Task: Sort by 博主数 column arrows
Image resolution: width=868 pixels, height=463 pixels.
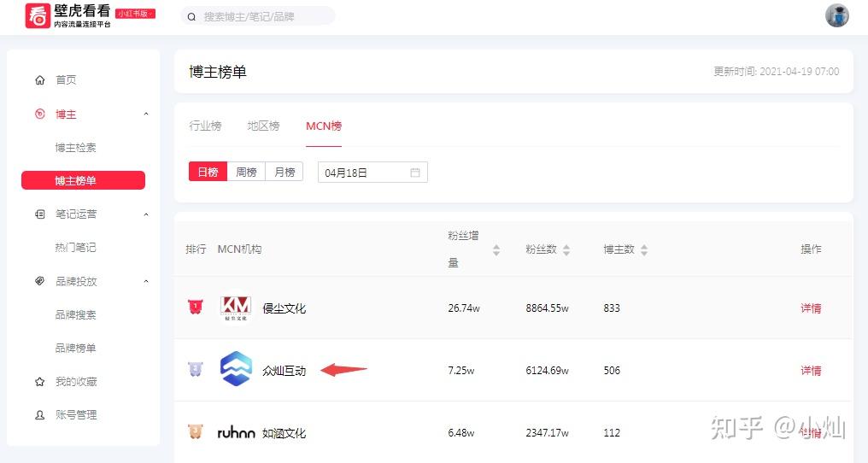Action: click(x=644, y=249)
